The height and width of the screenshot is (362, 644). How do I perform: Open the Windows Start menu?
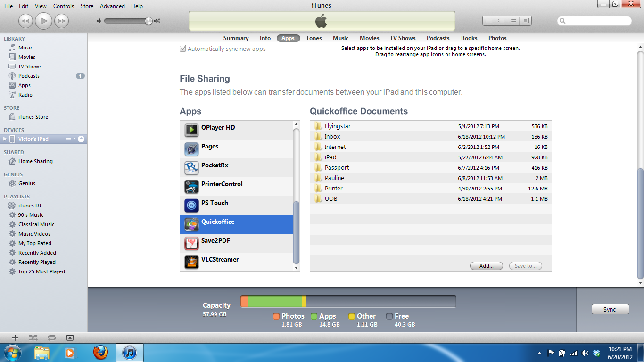point(12,353)
